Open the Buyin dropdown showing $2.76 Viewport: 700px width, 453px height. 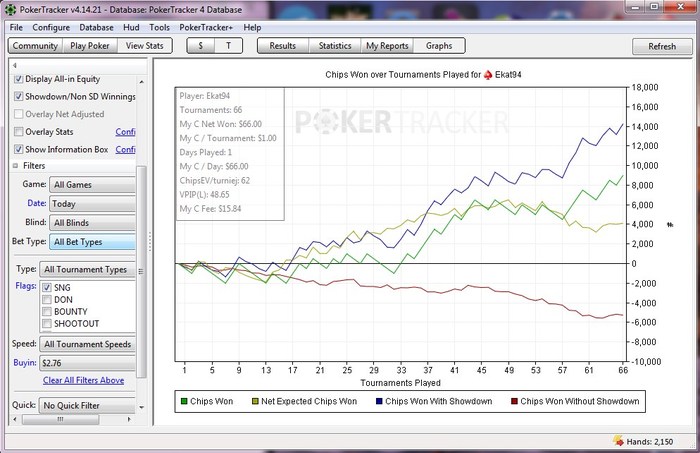coord(88,363)
